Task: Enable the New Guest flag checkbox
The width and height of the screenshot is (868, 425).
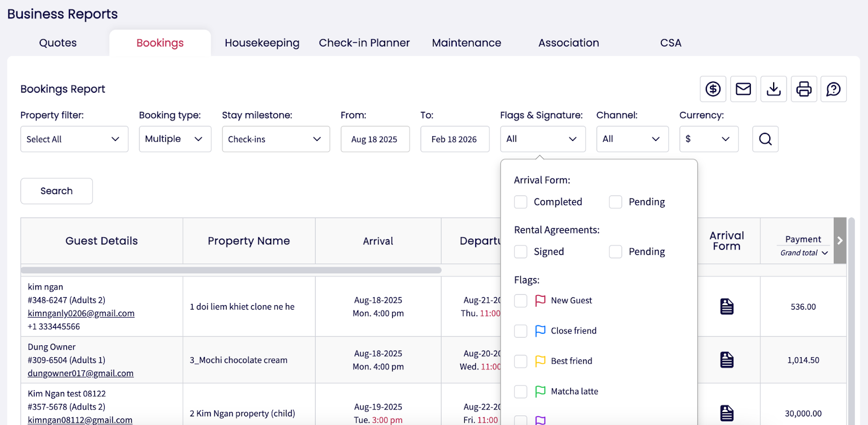Action: (x=521, y=301)
